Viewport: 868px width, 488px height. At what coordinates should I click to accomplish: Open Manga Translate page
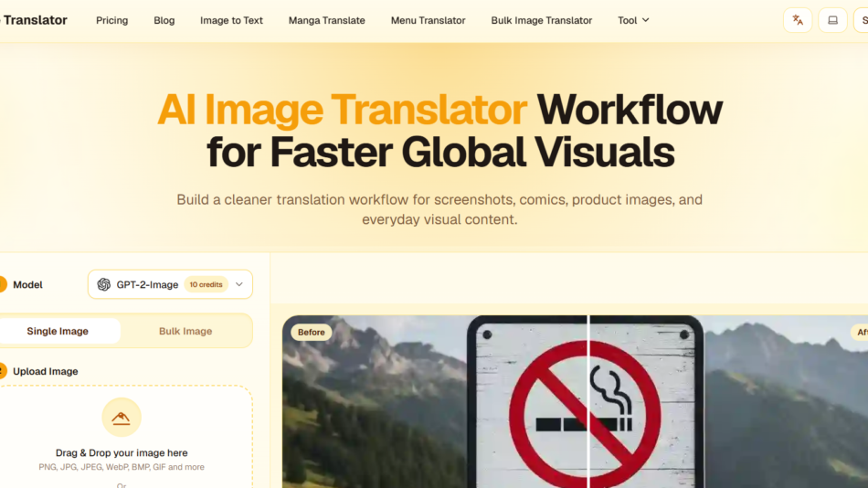click(x=326, y=20)
